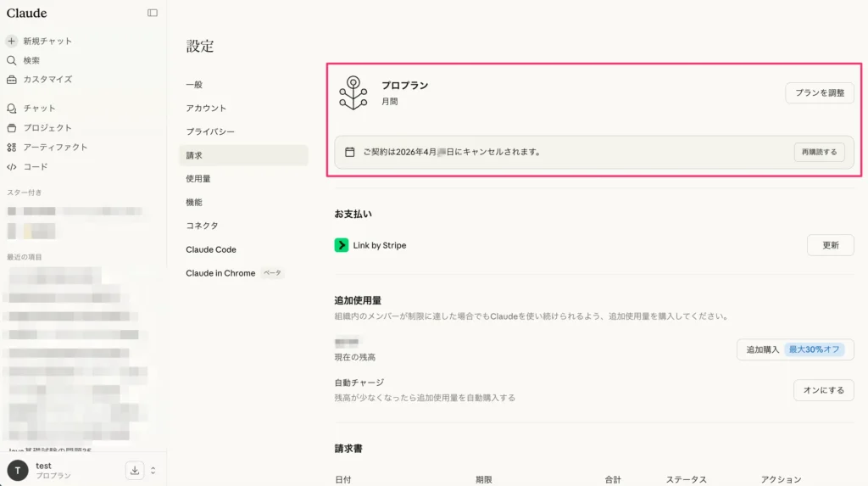
Task: Open the コネクタ settings tab
Action: coord(202,226)
